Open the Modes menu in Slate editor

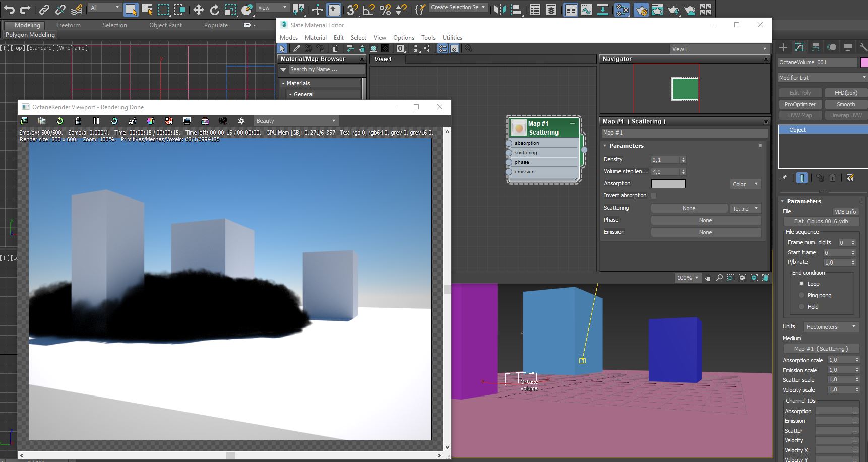click(x=289, y=38)
